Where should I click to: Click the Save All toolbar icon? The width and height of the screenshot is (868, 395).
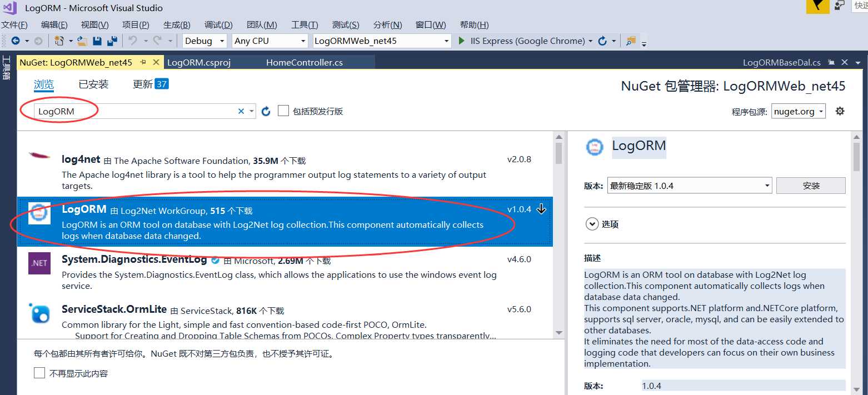pyautogui.click(x=112, y=41)
